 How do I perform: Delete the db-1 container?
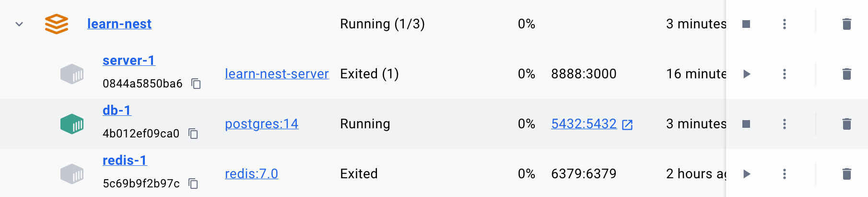tap(847, 124)
